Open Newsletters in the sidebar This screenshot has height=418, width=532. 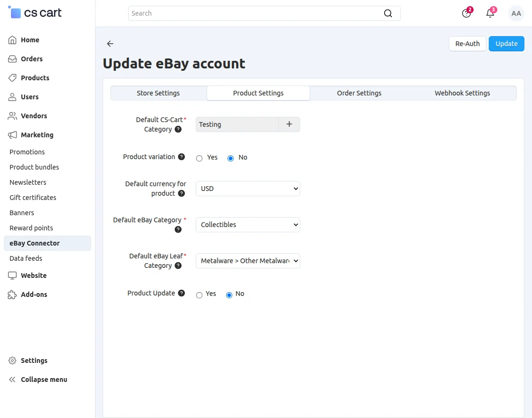tap(28, 182)
